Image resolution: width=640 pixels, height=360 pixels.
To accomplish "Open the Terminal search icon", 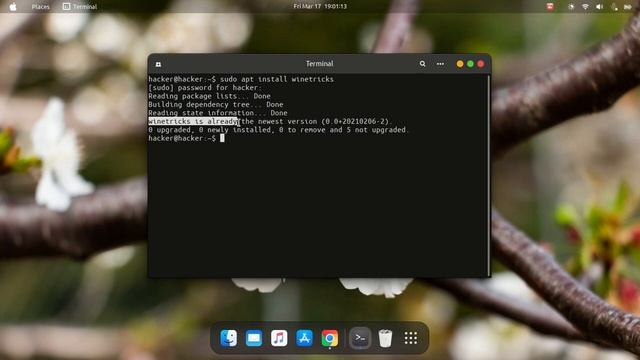I will point(422,64).
